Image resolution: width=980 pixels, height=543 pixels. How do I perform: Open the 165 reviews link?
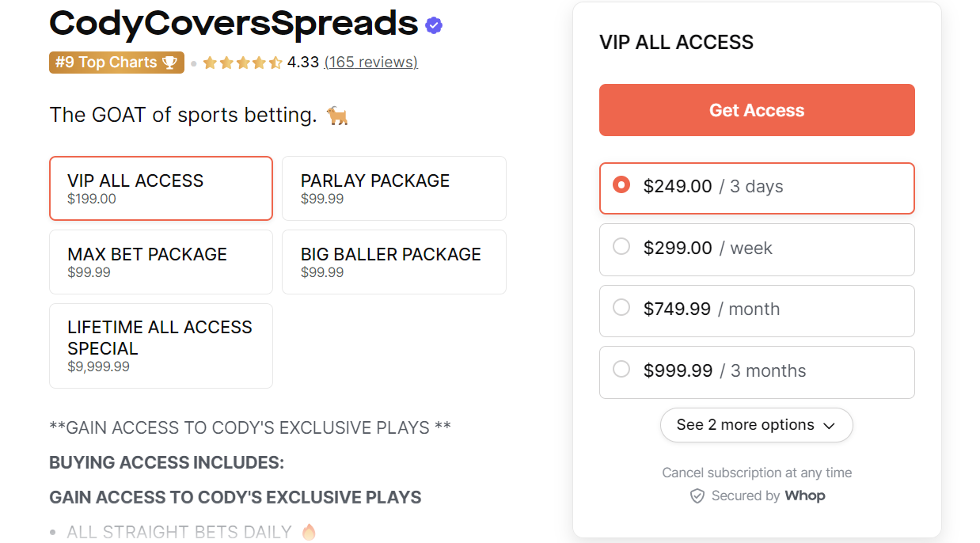pos(370,62)
